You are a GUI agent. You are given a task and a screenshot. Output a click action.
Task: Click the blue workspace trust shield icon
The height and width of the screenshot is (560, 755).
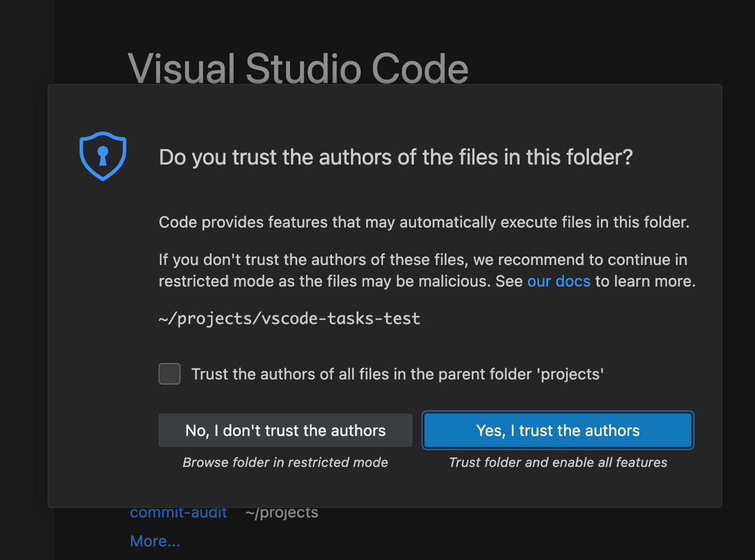[x=103, y=156]
